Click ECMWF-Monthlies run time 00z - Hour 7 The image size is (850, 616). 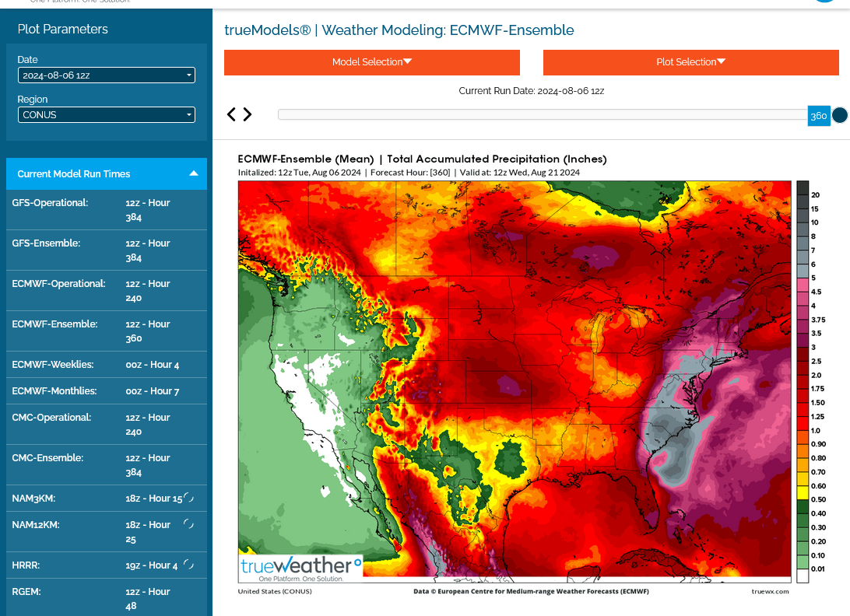[x=153, y=391]
